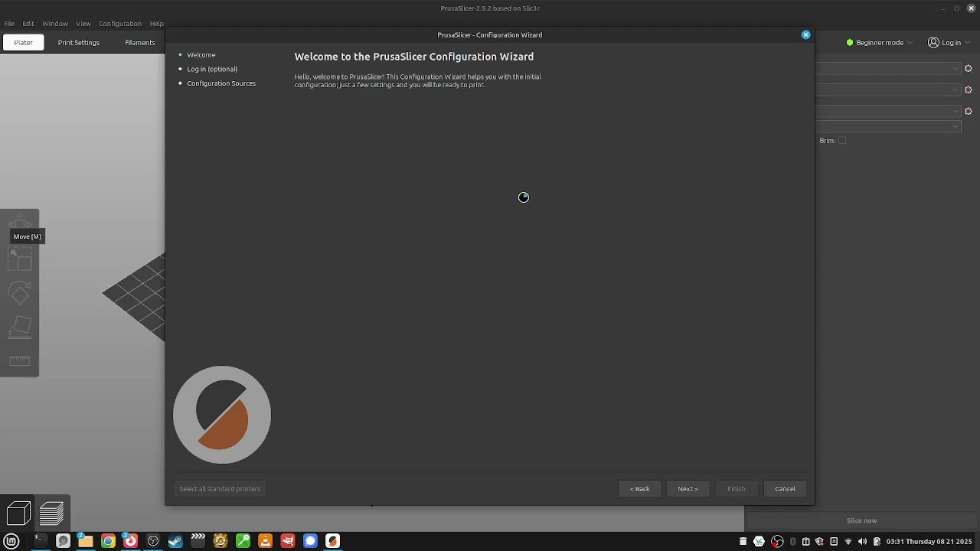Open the green key app in taskbar
Screen dimensions: 980x551
(243, 541)
